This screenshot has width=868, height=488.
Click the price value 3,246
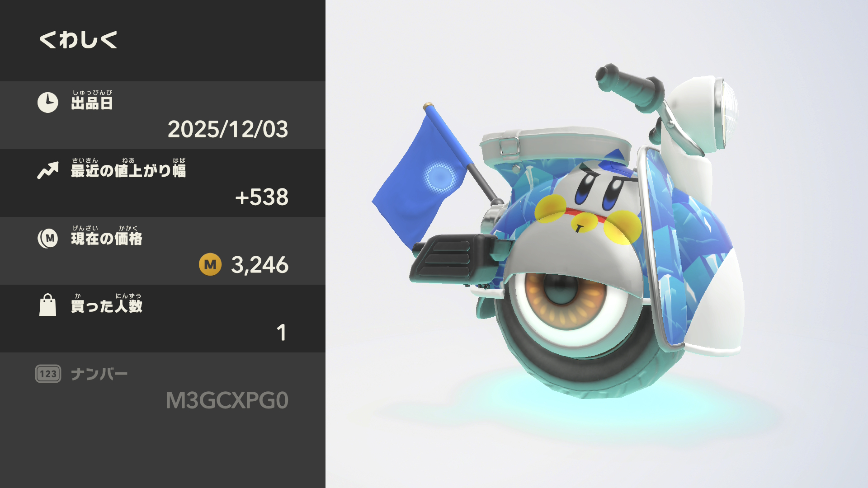tap(260, 265)
